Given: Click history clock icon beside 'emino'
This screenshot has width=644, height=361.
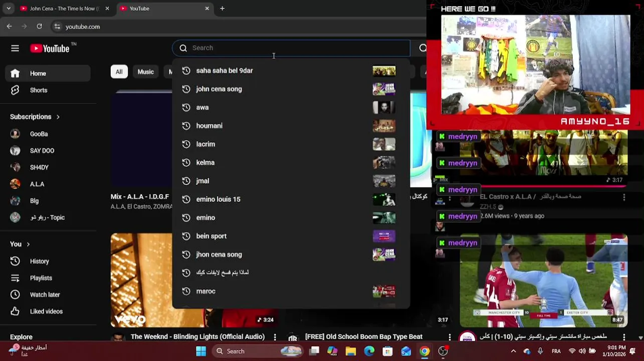Looking at the screenshot, I should click(186, 218).
